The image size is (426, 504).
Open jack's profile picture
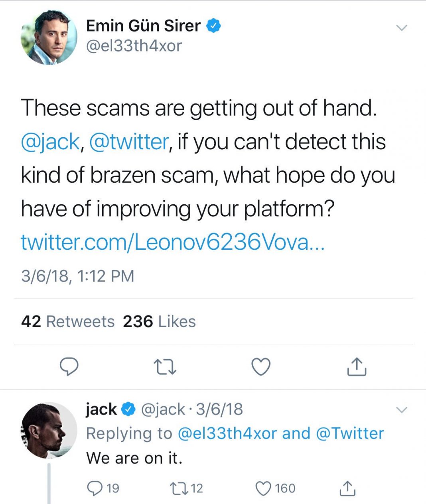(x=49, y=430)
